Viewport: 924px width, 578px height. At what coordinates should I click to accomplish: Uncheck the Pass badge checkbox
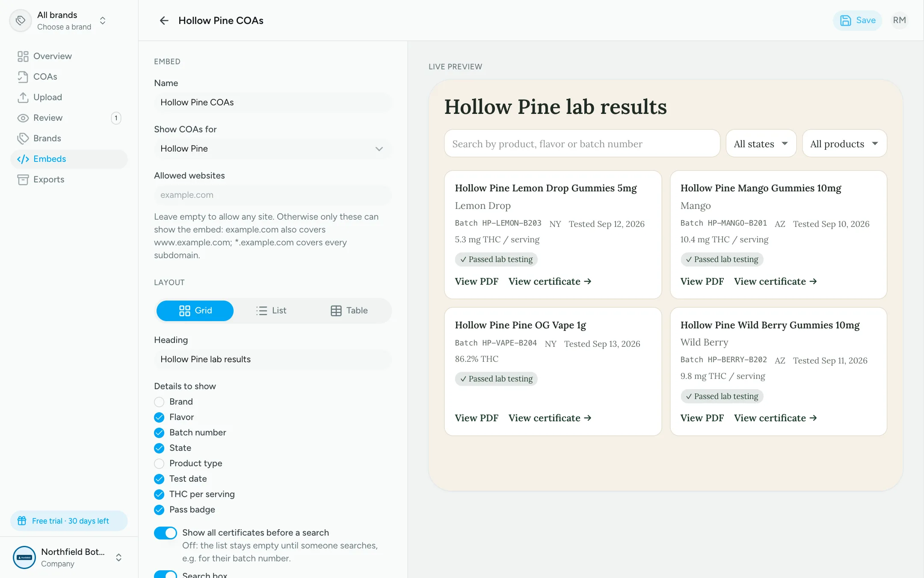pos(159,509)
